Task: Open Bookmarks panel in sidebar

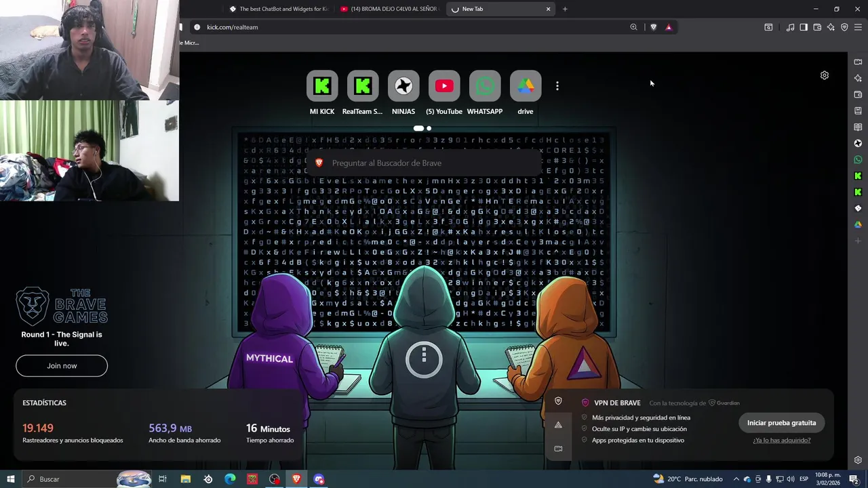Action: (858, 110)
